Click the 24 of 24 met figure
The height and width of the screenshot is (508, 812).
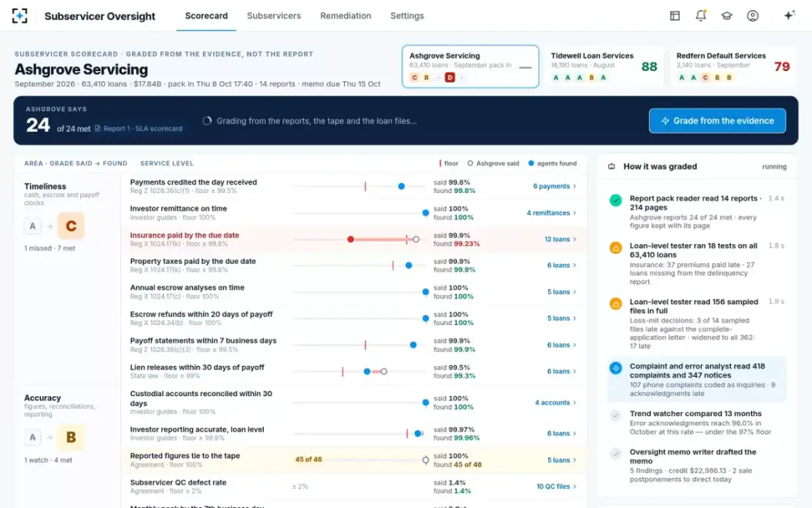(x=58, y=125)
